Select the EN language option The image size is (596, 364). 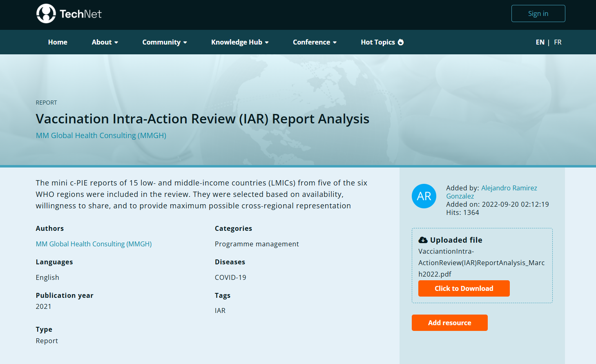coord(540,42)
